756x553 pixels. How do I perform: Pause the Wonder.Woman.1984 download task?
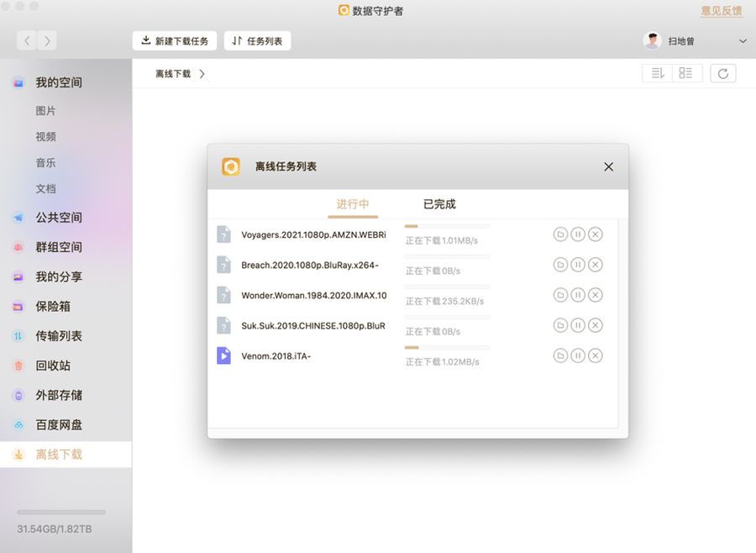coord(578,295)
